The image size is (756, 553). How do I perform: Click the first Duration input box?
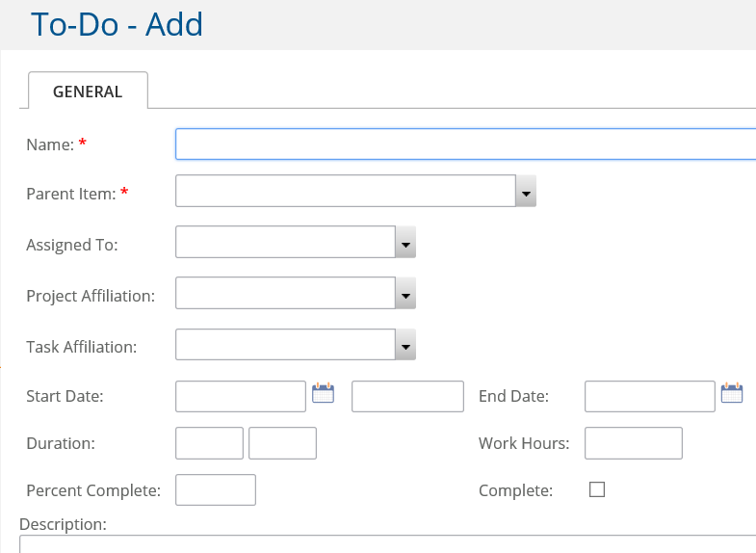coord(209,443)
